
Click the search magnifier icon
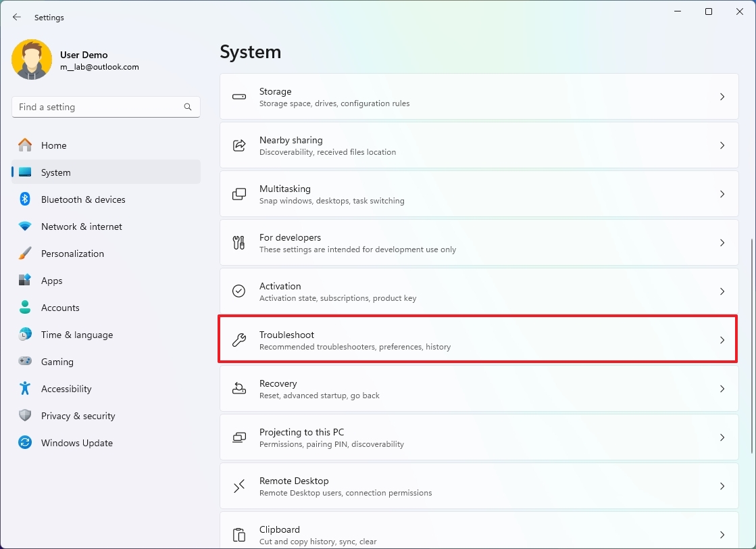click(188, 107)
